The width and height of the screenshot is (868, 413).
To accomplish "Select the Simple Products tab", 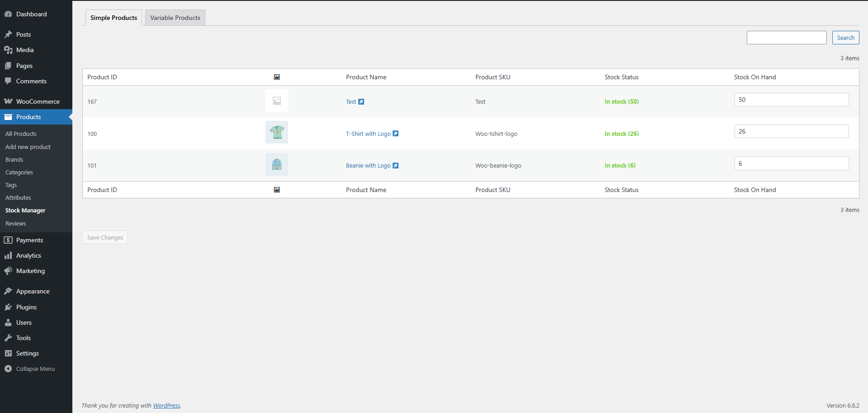I will [x=114, y=18].
